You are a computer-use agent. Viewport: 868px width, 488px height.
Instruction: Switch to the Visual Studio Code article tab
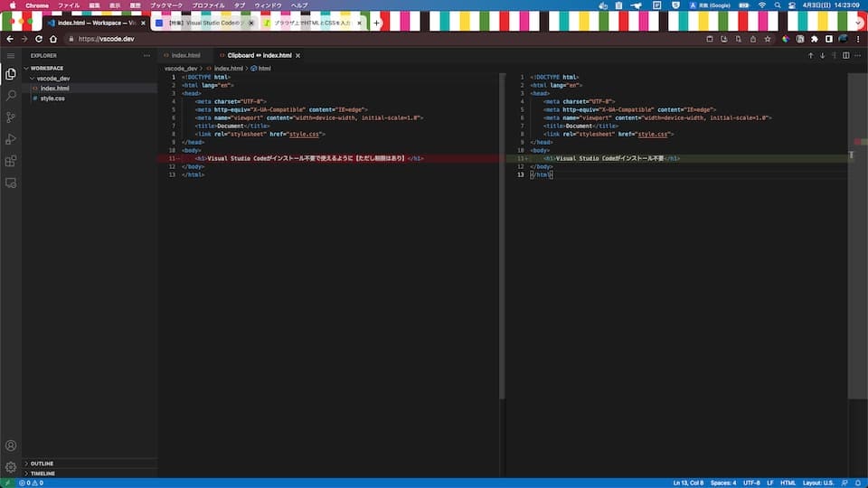pos(205,23)
